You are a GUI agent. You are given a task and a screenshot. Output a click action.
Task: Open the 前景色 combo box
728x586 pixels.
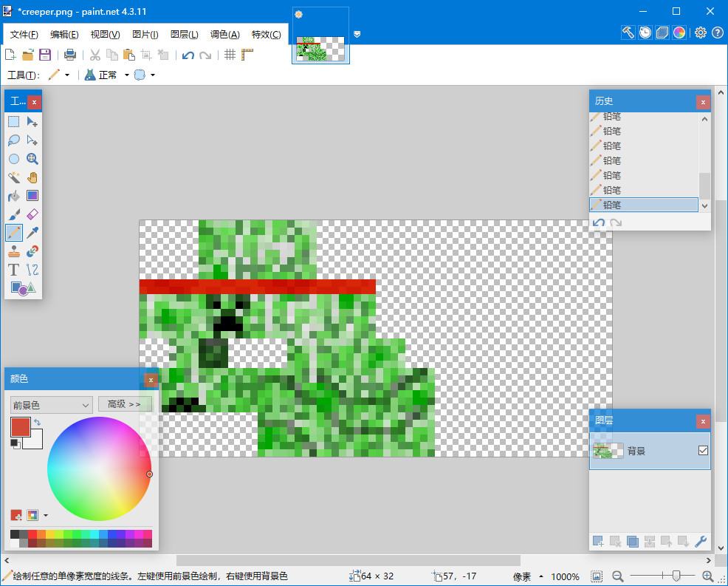coord(52,405)
